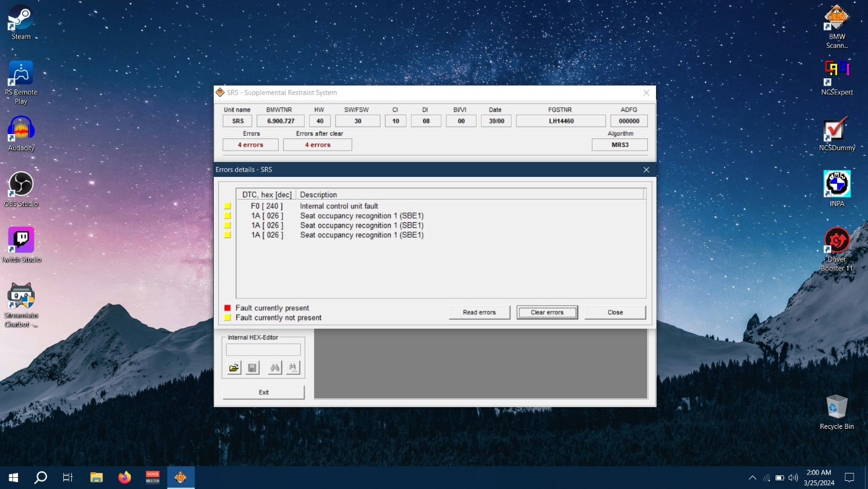
Task: Click the binoculars find icon in HEX-Editor
Action: click(x=275, y=368)
